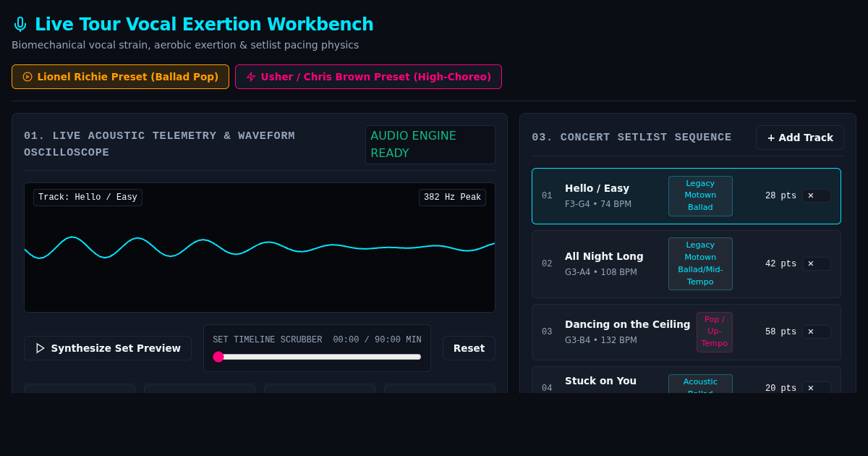Click the Legacy Motown Ballad genre tag
Image resolution: width=868 pixels, height=456 pixels.
(x=700, y=195)
